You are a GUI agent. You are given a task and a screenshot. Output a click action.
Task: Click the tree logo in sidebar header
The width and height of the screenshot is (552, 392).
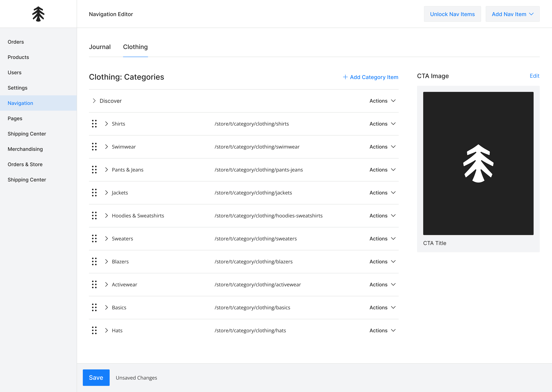38,14
